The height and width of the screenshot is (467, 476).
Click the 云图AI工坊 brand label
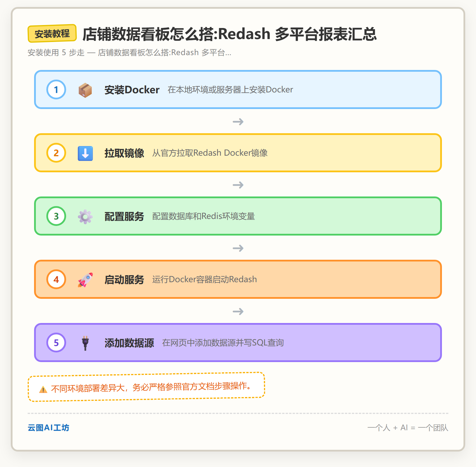click(48, 428)
